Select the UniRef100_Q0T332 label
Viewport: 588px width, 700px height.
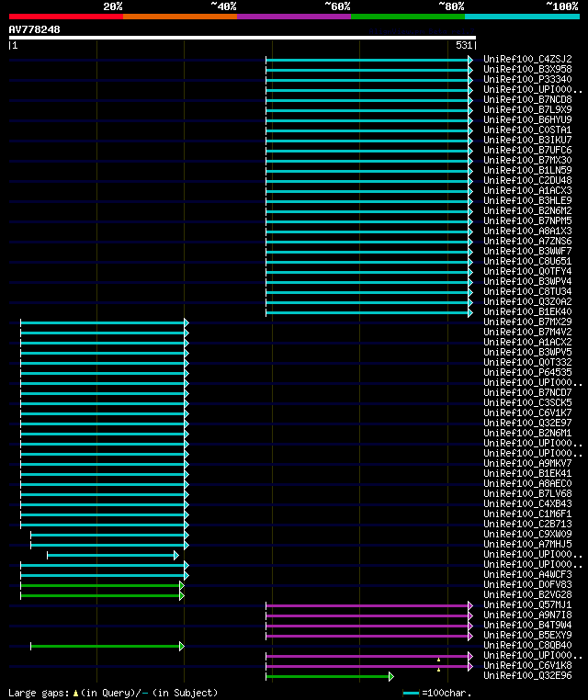(x=527, y=362)
